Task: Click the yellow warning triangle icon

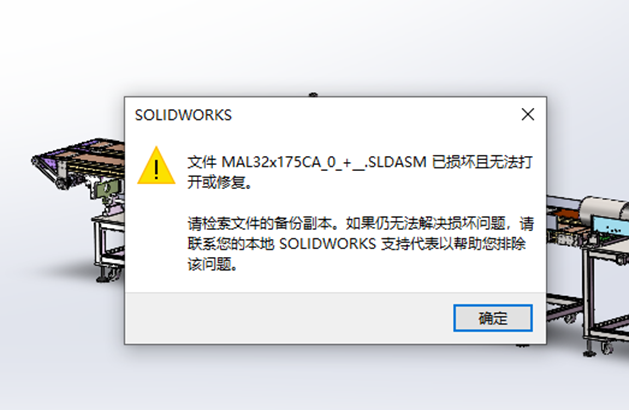Action: (x=156, y=166)
